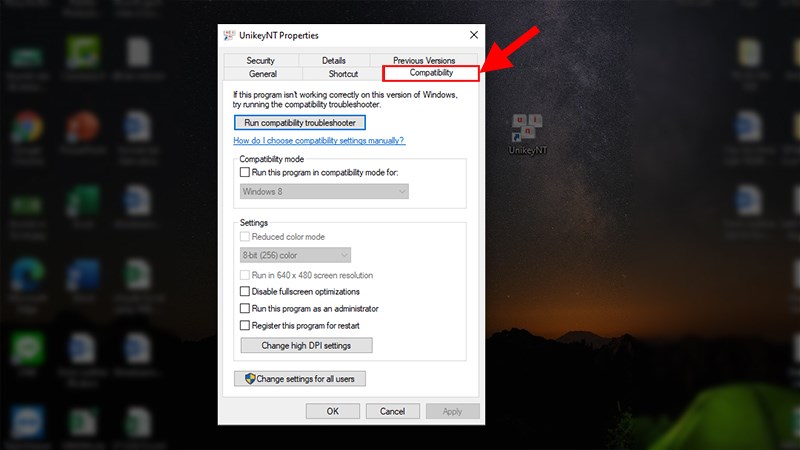Switch to the Security tab

tap(261, 60)
